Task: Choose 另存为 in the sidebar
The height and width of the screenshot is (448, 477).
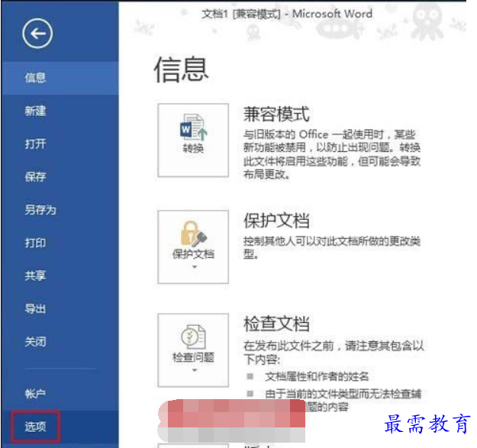Action: point(60,210)
